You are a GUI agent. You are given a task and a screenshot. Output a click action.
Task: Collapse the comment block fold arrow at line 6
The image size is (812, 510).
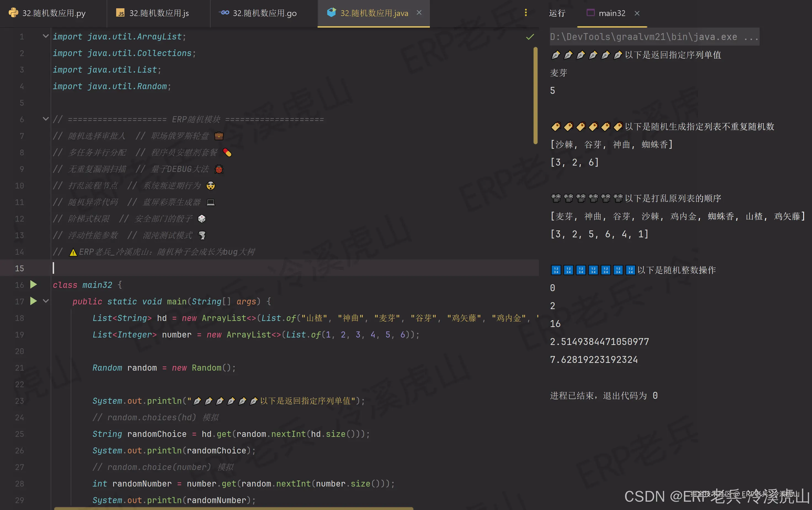(46, 119)
